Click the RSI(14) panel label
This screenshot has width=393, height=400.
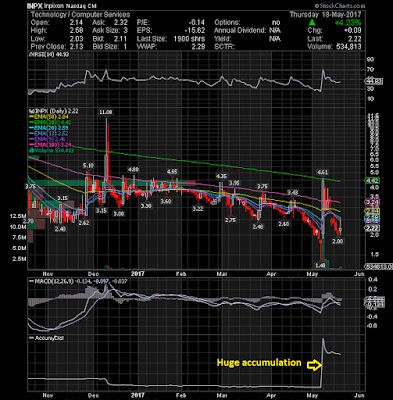pos(39,54)
